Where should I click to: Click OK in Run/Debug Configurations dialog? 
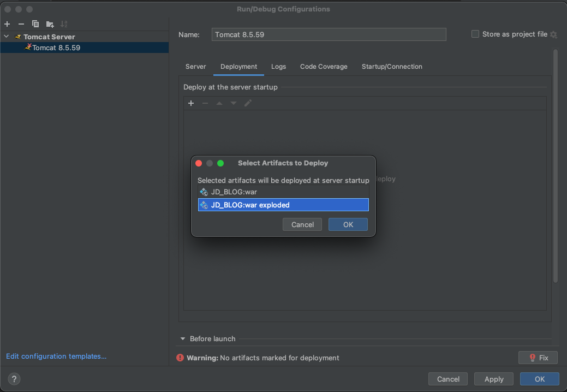pos(540,379)
